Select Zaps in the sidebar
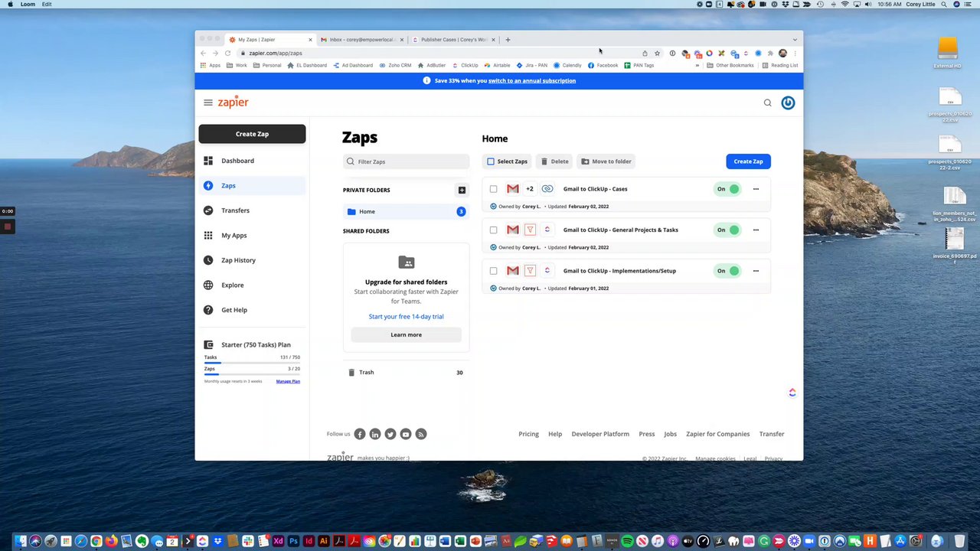The height and width of the screenshot is (551, 980). (252, 185)
